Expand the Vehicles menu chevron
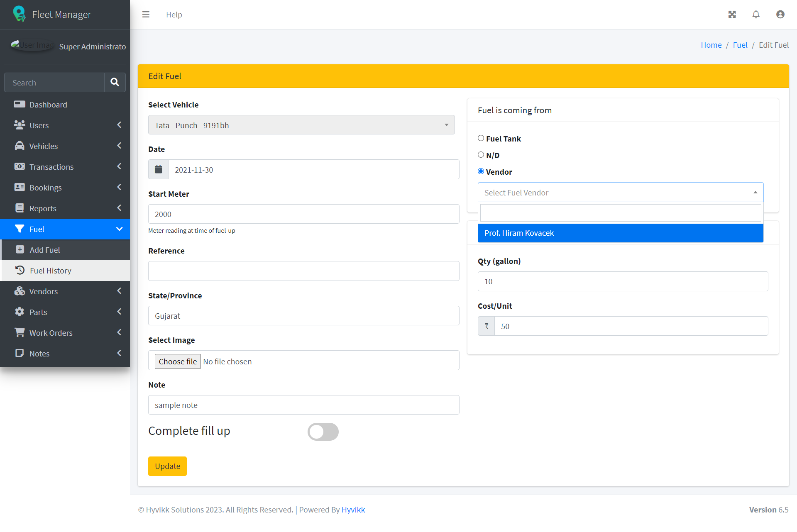Viewport: 797px width, 532px height. click(119, 146)
